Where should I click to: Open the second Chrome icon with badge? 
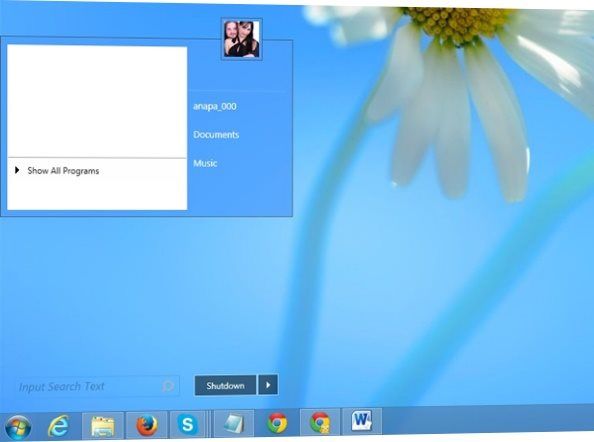[x=320, y=422]
